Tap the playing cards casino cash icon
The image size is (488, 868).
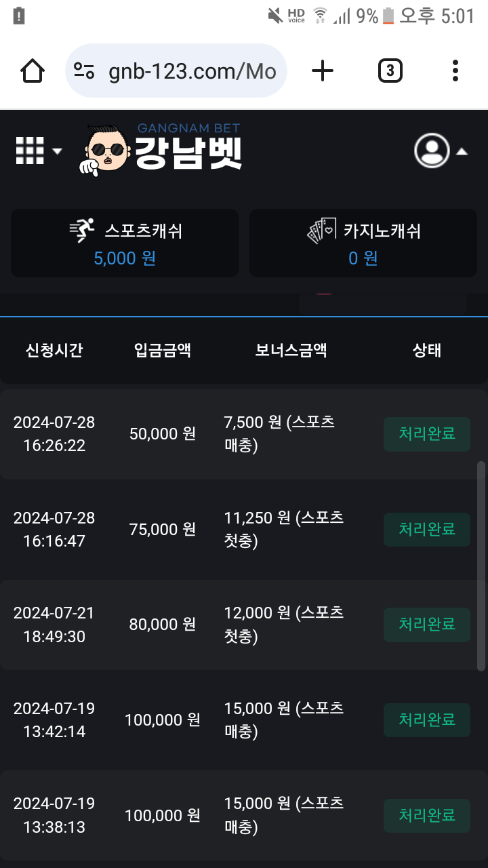pyautogui.click(x=322, y=231)
